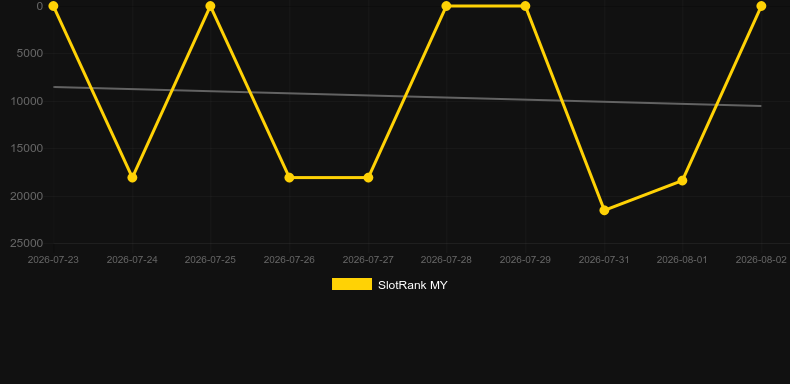This screenshot has height=384, width=790.
Task: Click the x-axis label 2026-07-24
Action: coord(132,260)
